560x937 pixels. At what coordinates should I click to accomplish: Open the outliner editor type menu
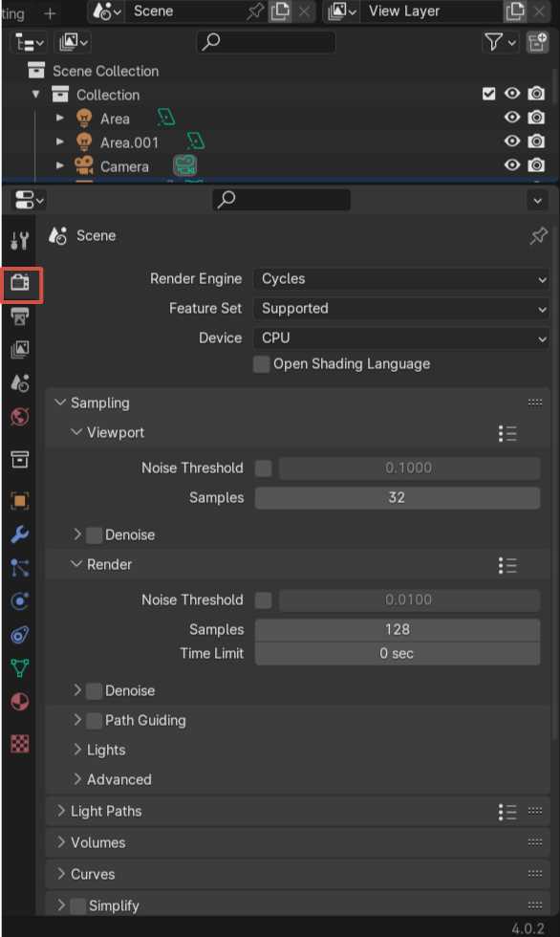tap(29, 42)
